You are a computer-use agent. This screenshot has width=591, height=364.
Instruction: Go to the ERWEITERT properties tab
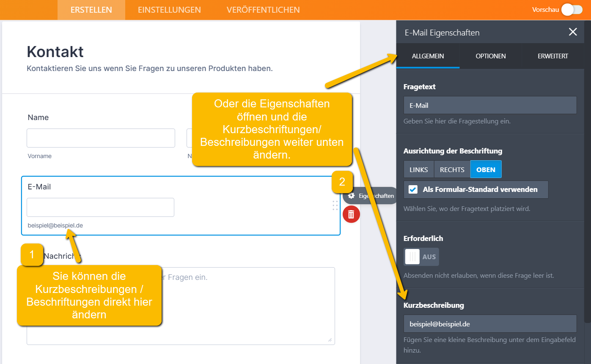pos(553,56)
